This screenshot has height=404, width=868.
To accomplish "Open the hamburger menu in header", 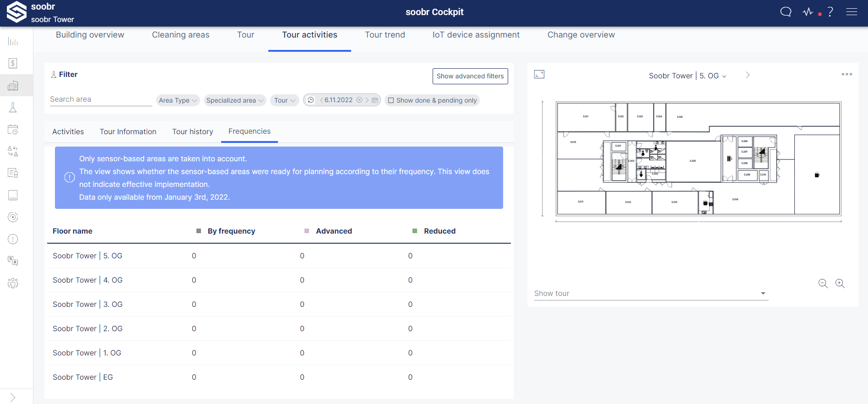I will point(852,12).
